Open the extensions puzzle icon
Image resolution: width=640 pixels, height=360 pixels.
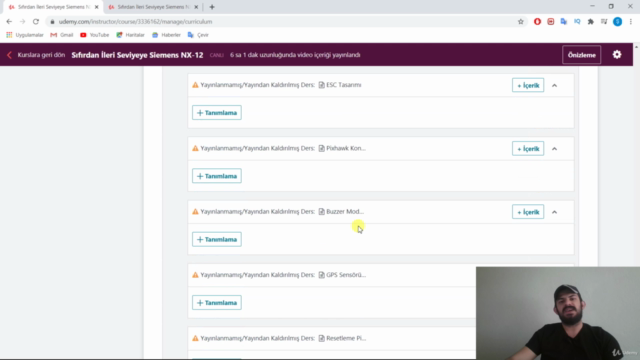point(590,22)
